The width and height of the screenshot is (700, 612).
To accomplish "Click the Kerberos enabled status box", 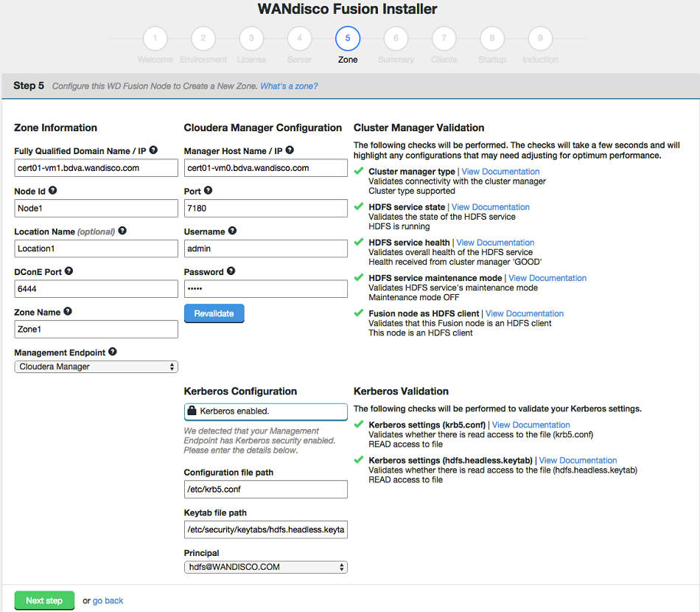I will click(265, 411).
